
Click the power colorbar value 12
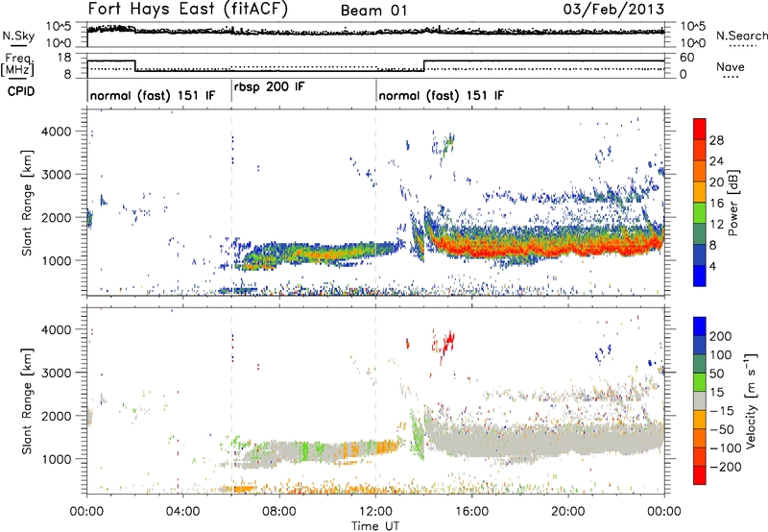pyautogui.click(x=716, y=225)
